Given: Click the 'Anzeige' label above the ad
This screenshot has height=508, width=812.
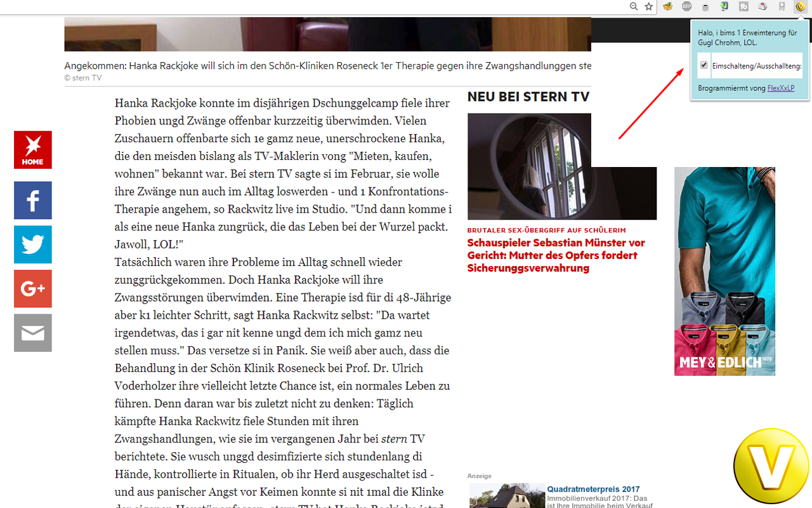Looking at the screenshot, I should [x=480, y=476].
